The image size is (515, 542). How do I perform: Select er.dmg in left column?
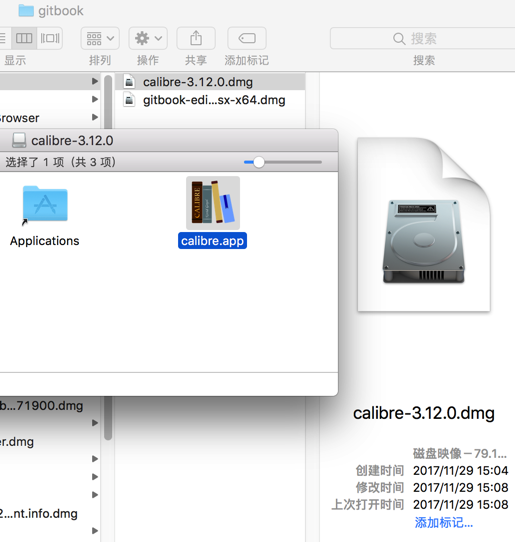point(17,442)
